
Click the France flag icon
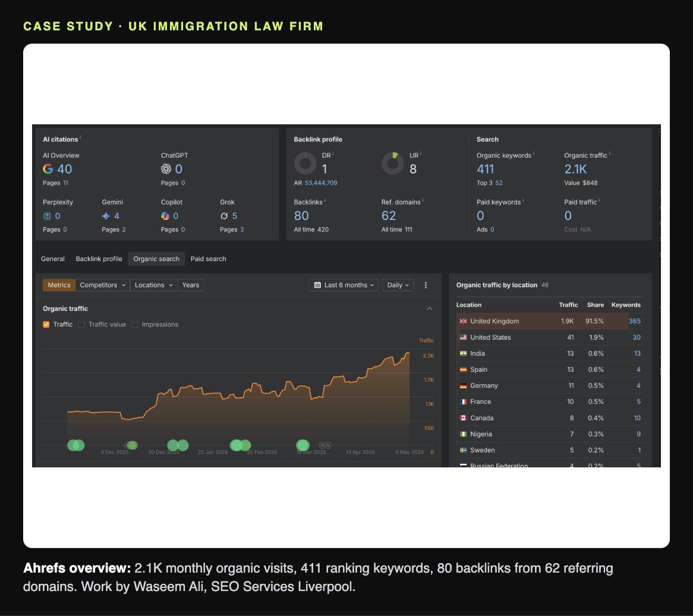[x=463, y=401]
